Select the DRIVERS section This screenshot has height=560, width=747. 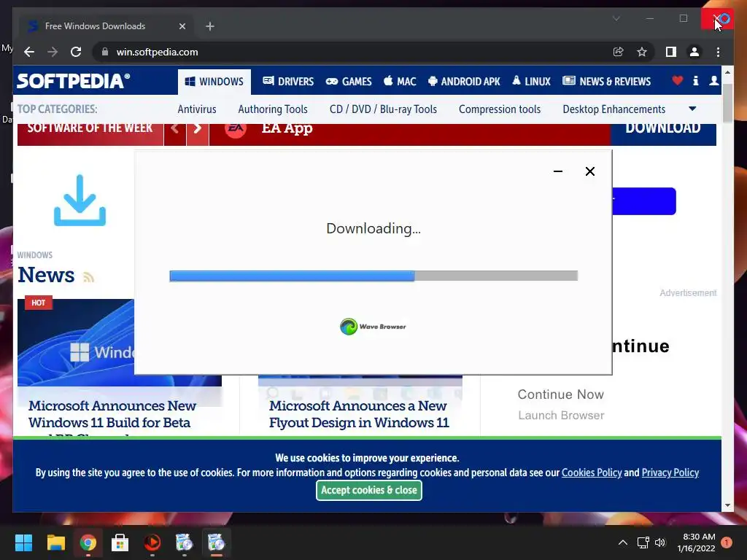[288, 82]
